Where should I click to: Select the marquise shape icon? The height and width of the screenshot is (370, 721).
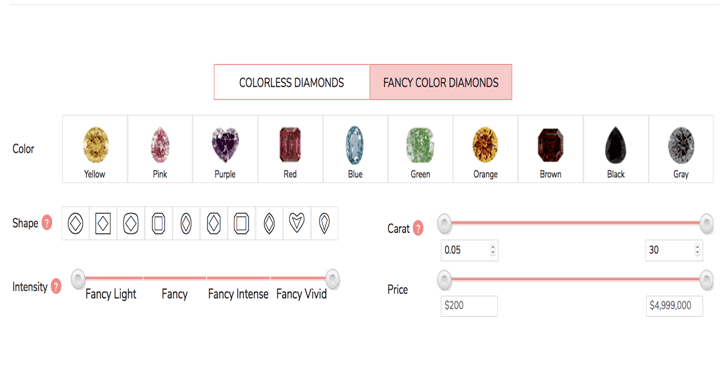[x=269, y=223]
